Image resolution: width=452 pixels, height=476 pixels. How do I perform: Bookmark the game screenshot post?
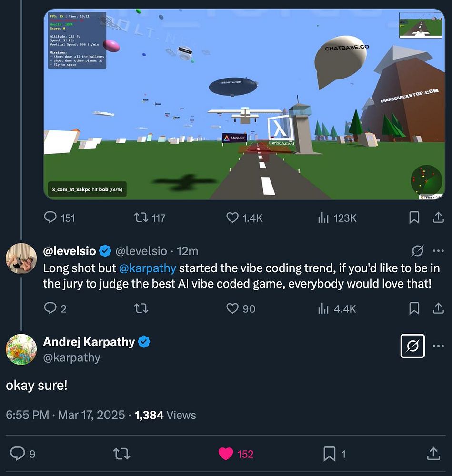pyautogui.click(x=414, y=218)
